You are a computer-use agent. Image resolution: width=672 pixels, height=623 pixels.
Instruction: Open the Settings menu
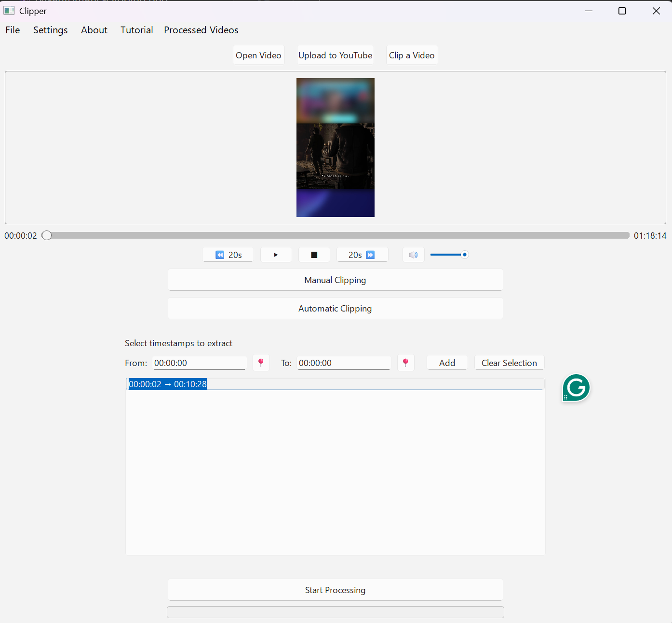pyautogui.click(x=50, y=30)
